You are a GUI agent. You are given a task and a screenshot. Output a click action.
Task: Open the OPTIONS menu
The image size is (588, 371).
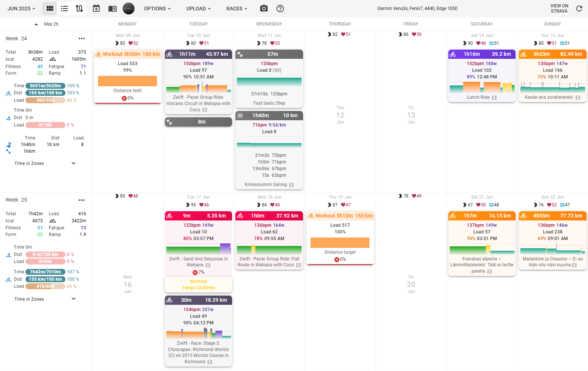click(x=157, y=9)
